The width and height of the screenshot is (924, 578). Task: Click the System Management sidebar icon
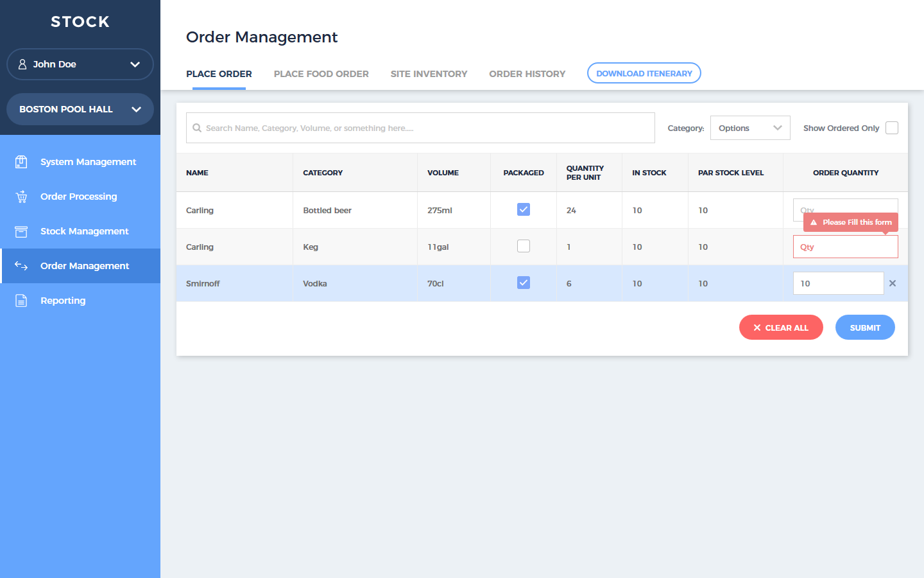tap(21, 162)
